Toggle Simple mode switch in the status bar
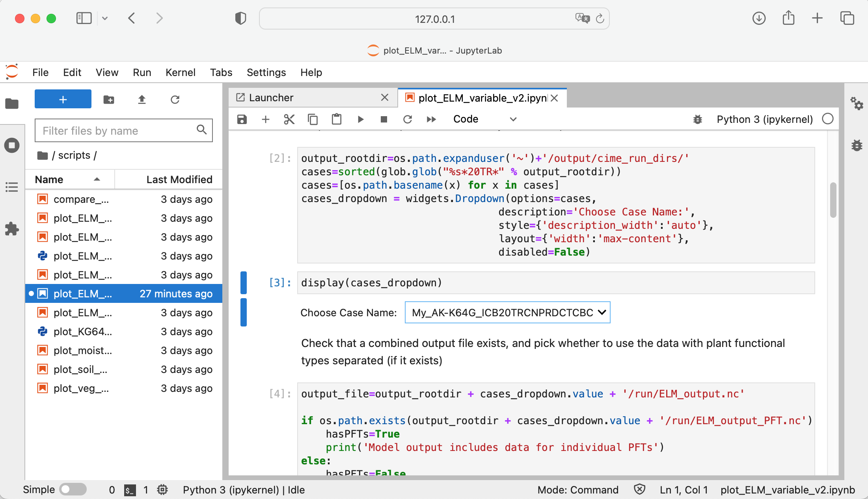This screenshot has width=868, height=499. tap(73, 490)
